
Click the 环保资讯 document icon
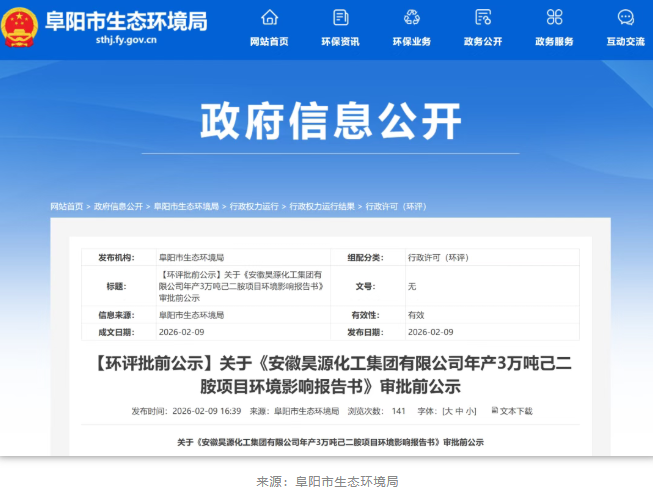(340, 17)
